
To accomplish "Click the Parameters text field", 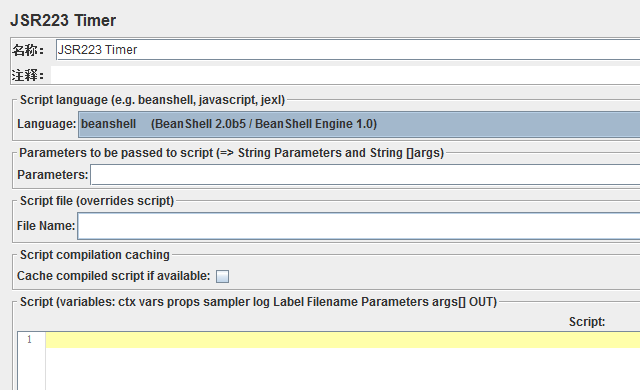I will [365, 175].
